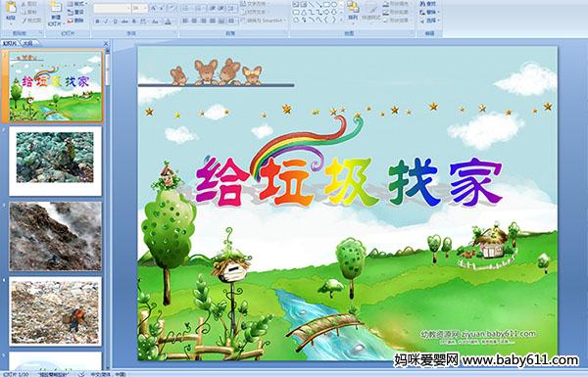Screen dimensions: 588x377
Task: Click the clear formatting icon
Action: point(171,8)
